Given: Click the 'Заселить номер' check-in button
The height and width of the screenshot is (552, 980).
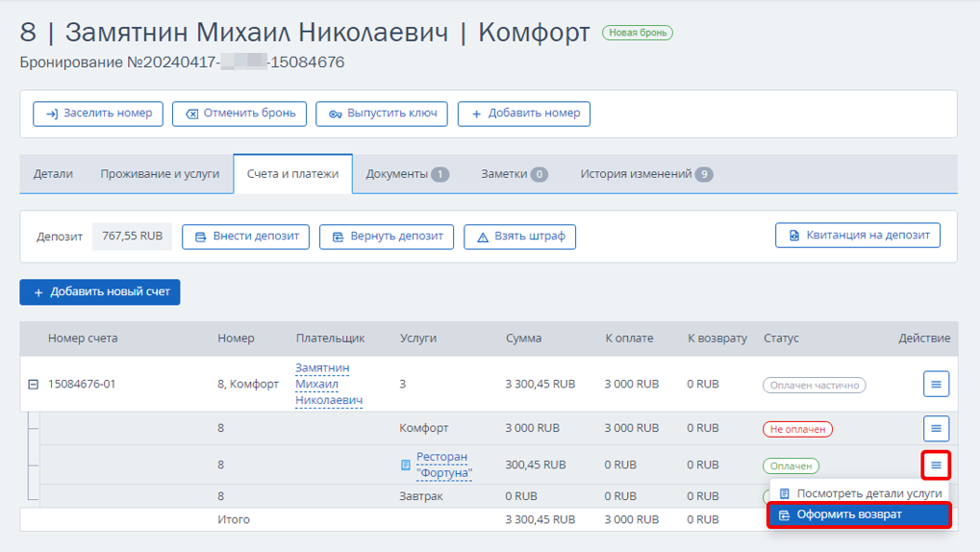Looking at the screenshot, I should pyautogui.click(x=98, y=113).
